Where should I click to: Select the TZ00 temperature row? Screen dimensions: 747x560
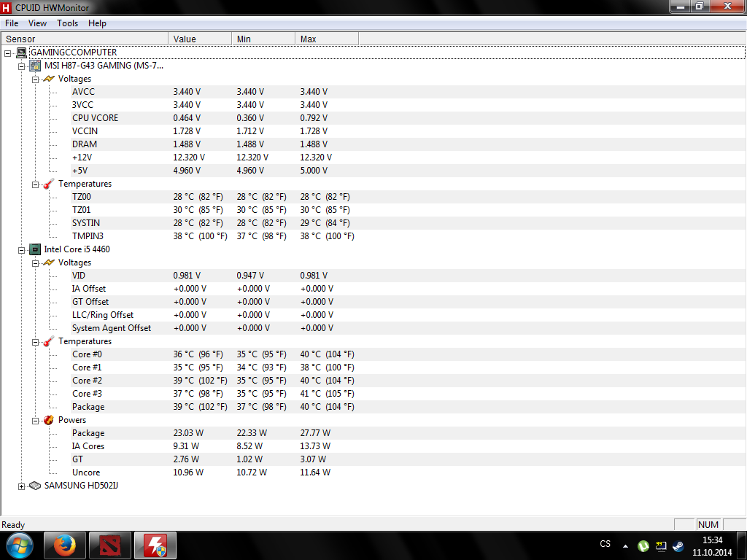click(409, 197)
